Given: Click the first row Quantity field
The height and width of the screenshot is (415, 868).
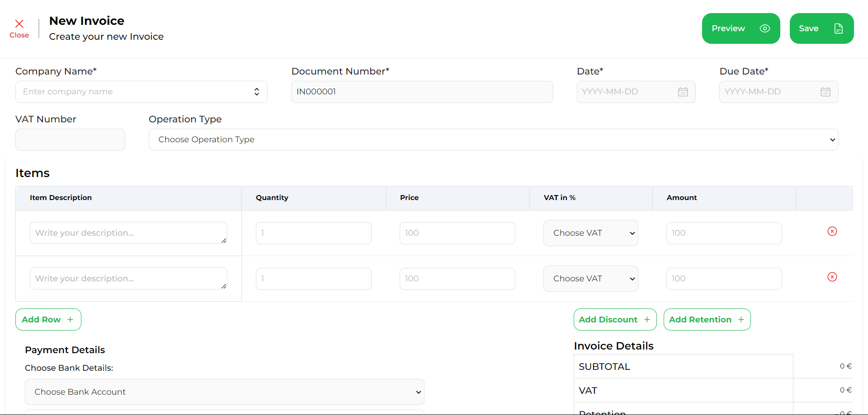Looking at the screenshot, I should point(314,233).
